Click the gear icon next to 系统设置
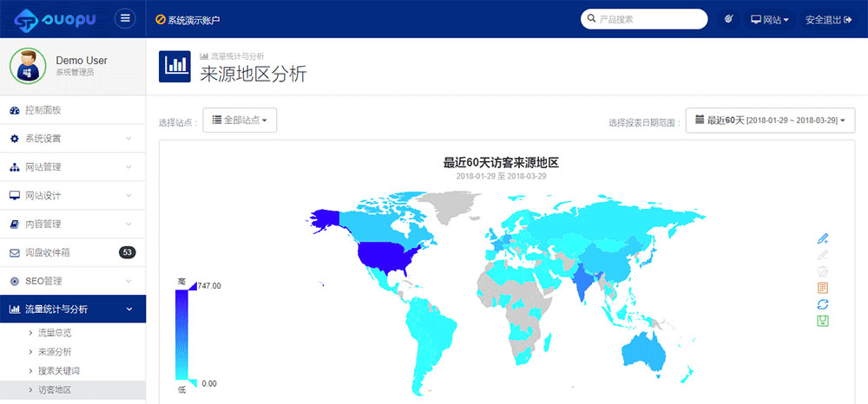868x404 pixels. [15, 139]
